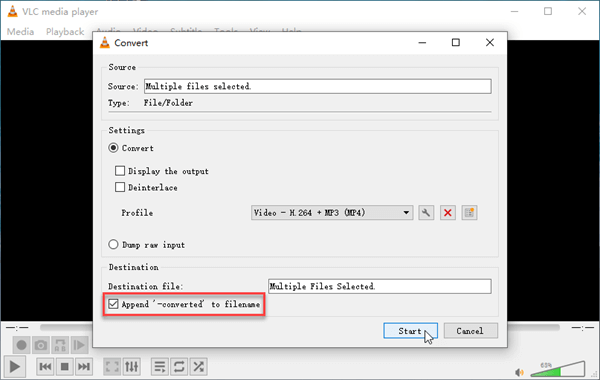Click the edit profile wrench icon

426,213
